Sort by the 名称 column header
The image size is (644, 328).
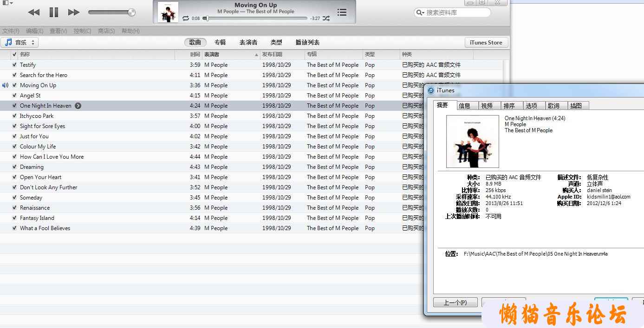[96, 55]
